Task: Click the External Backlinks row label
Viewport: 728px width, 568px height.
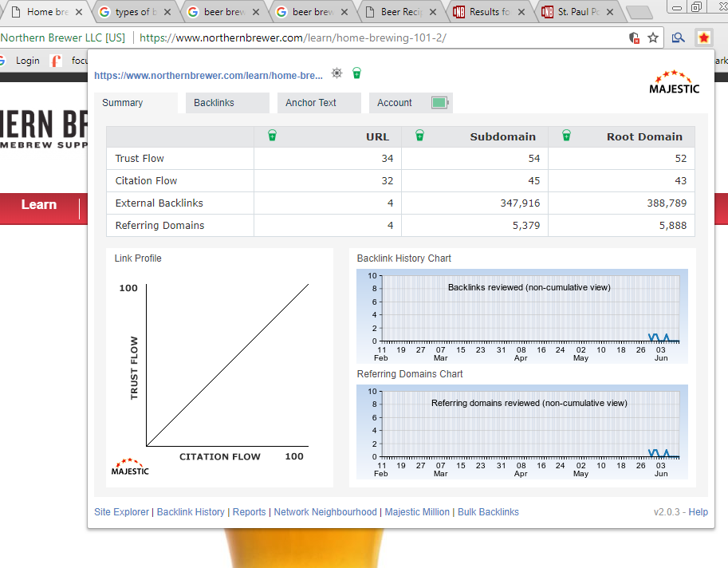Action: [x=159, y=203]
